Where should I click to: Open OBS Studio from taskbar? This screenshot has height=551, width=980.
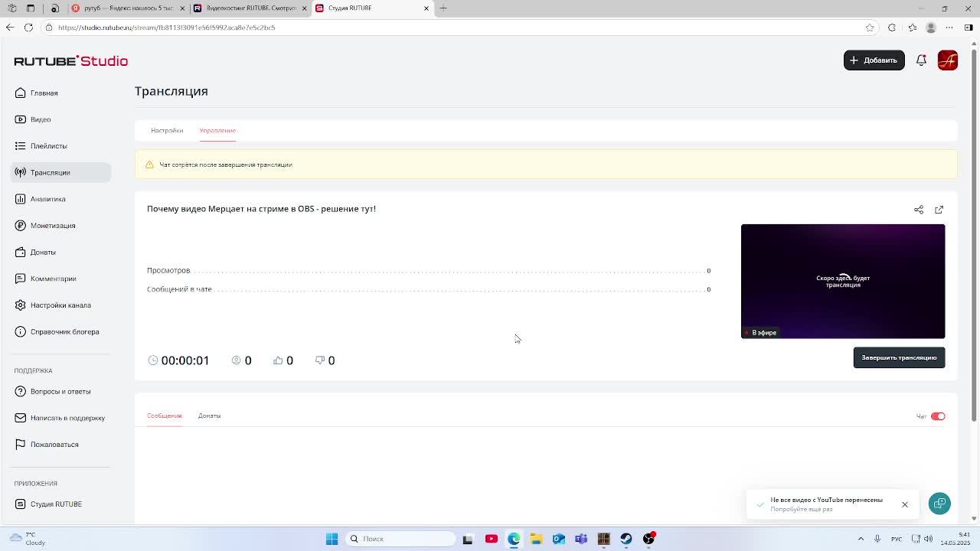pyautogui.click(x=649, y=539)
